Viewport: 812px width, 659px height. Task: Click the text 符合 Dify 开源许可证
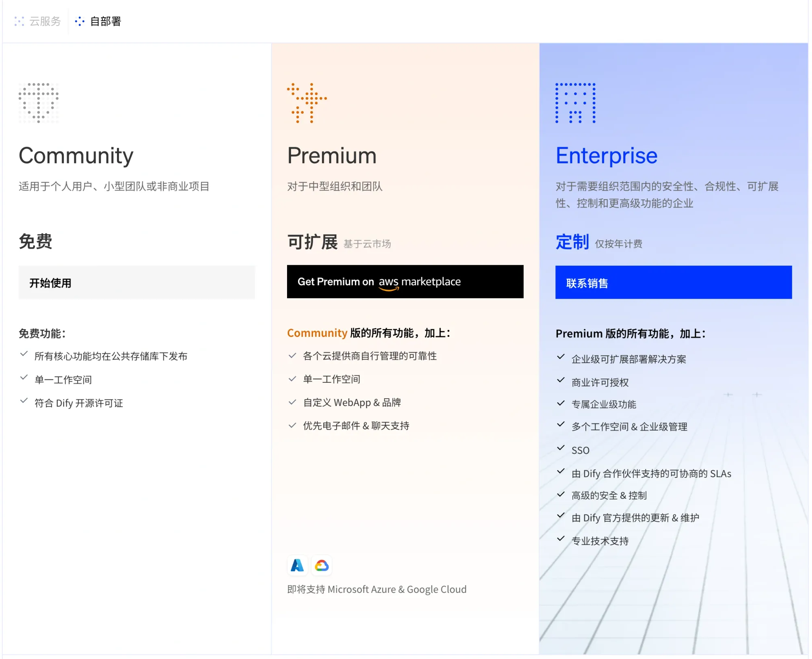click(x=79, y=403)
